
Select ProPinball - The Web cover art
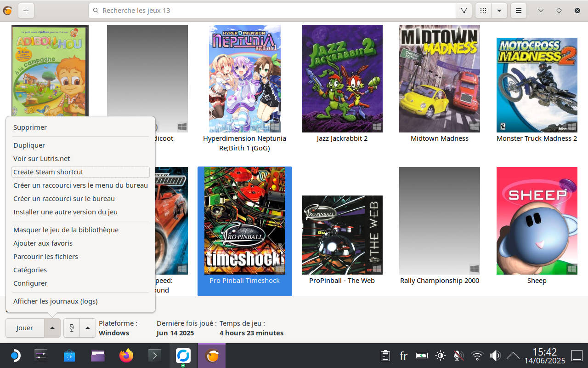click(342, 235)
